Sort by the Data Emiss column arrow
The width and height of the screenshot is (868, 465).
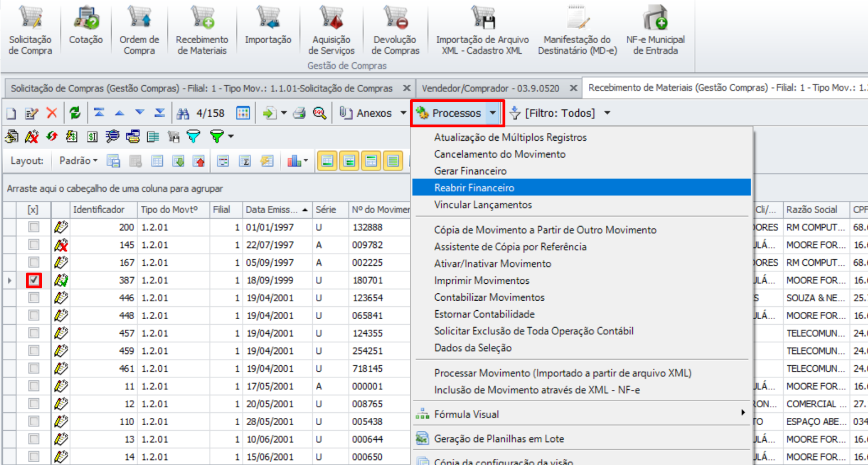(x=305, y=210)
